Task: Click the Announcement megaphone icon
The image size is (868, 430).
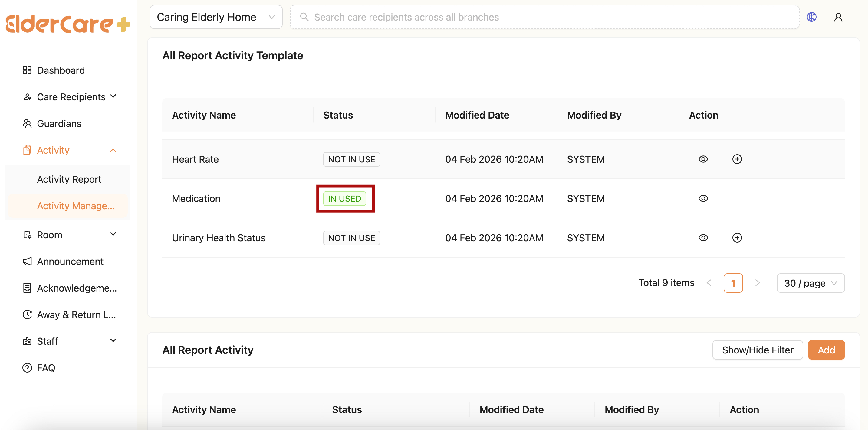Action: 27,261
